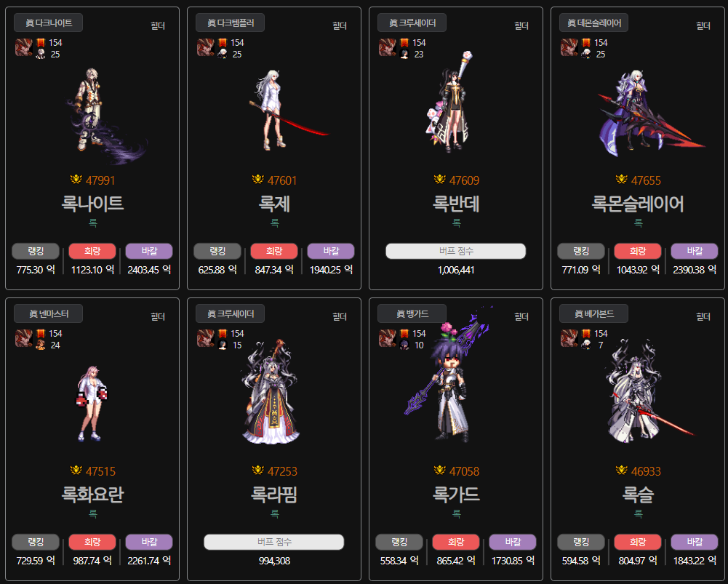Select the 회랑 tab on the 록가드 card
This screenshot has width=728, height=584.
pyautogui.click(x=456, y=543)
